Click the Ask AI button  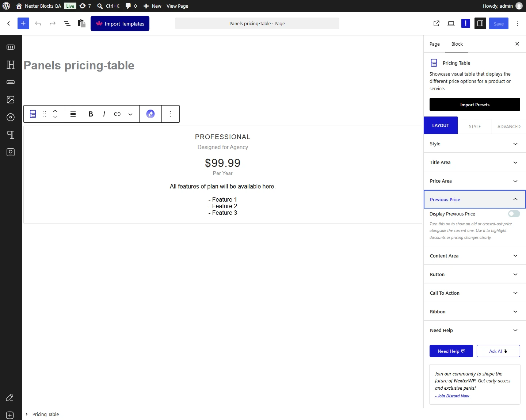click(498, 351)
